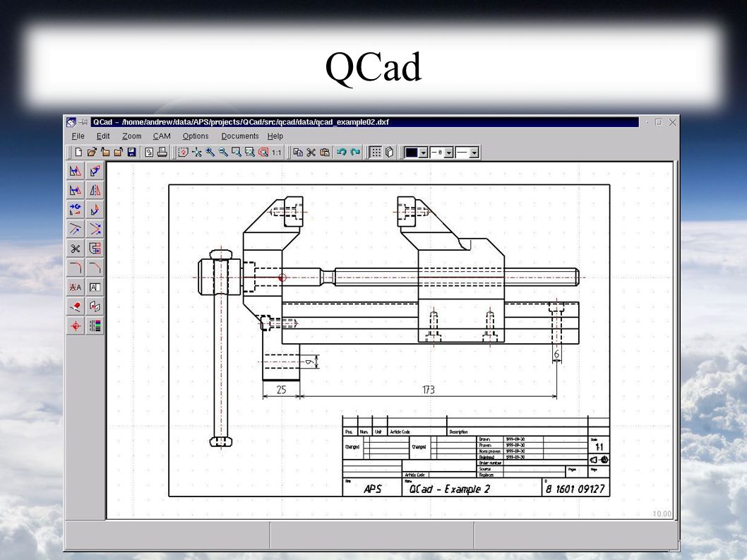Click the undo arrow icon
The width and height of the screenshot is (747, 560).
tap(342, 152)
